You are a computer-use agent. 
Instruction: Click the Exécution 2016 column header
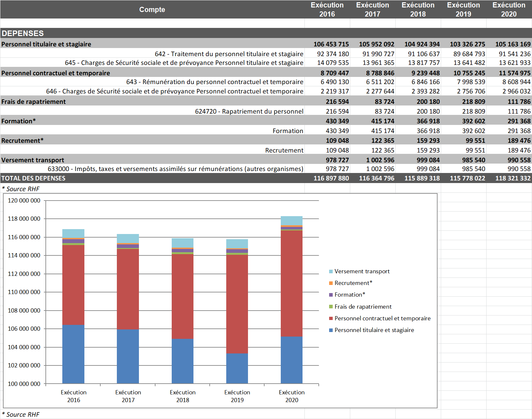coord(327,9)
